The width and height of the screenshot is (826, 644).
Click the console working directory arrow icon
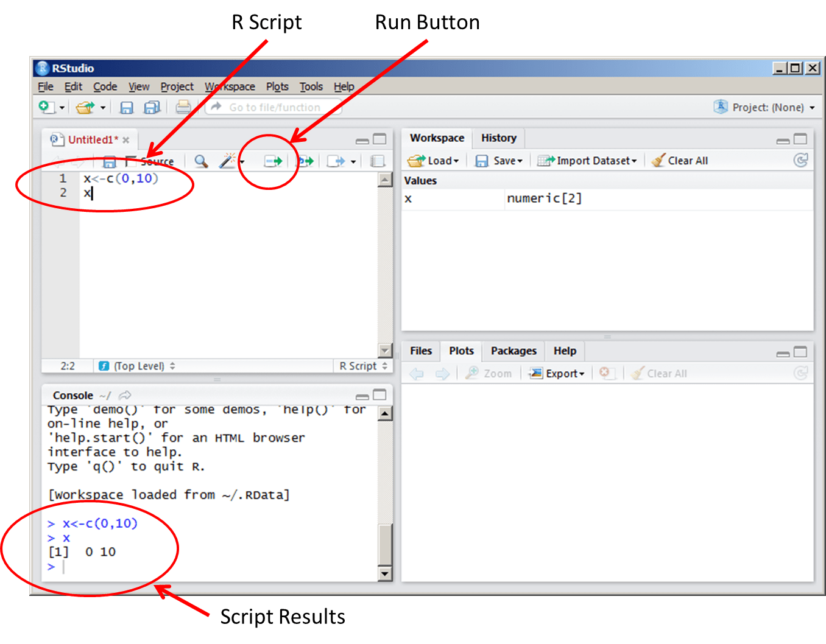pos(125,396)
